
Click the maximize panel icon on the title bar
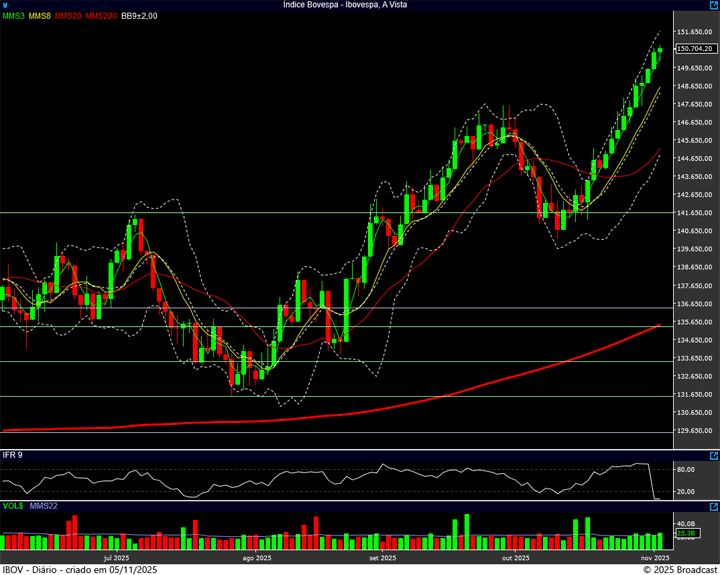click(713, 5)
